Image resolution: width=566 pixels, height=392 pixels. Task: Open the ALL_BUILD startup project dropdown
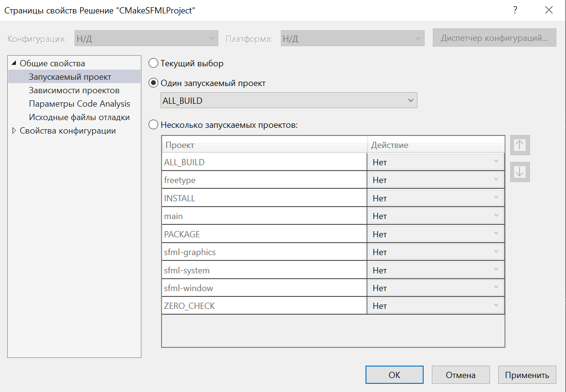click(x=289, y=100)
